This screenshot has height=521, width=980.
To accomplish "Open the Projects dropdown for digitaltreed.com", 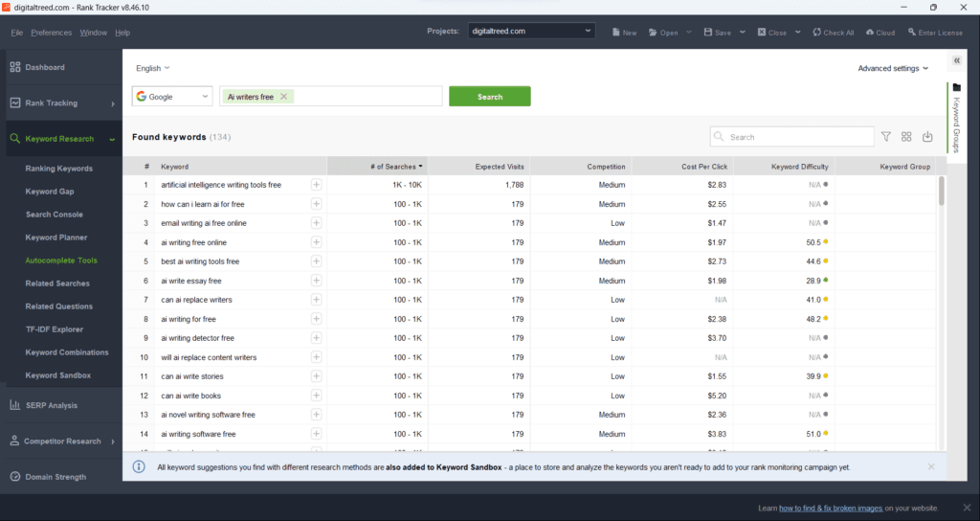I will point(532,31).
